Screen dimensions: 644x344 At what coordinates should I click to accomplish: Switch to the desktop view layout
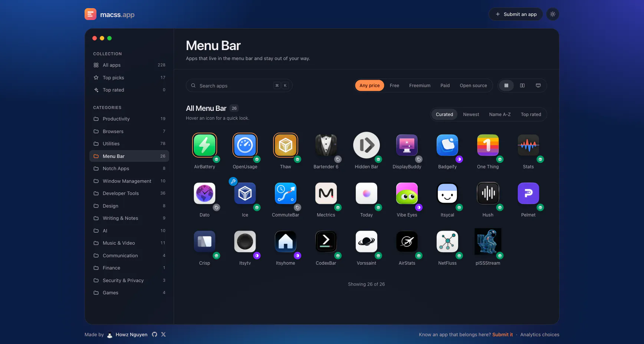click(x=538, y=86)
